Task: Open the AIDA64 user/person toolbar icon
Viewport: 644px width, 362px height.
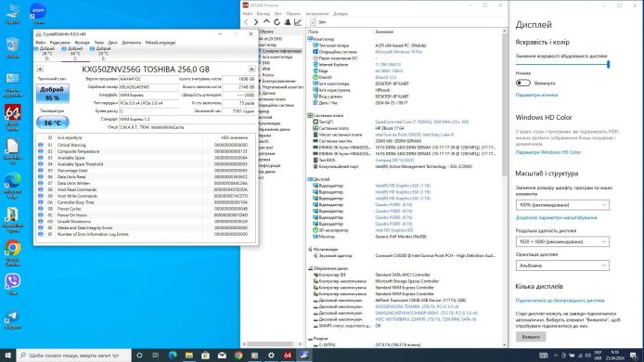Action: point(288,22)
